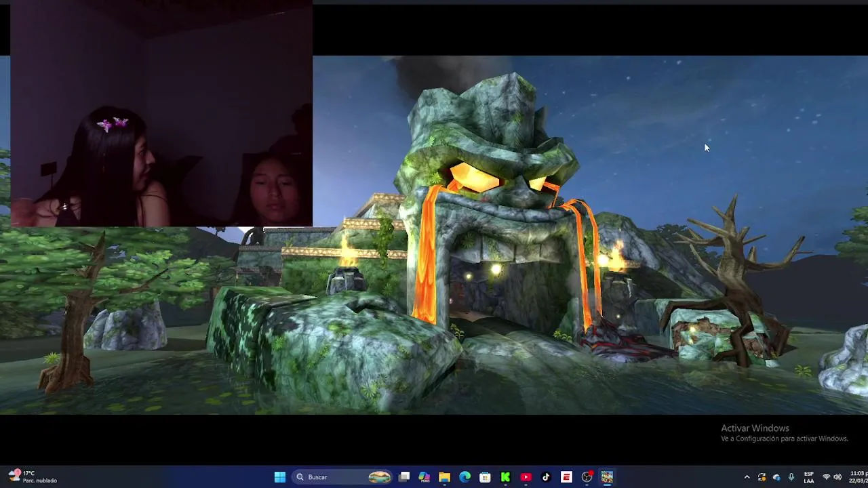The width and height of the screenshot is (868, 488).
Task: Open Wi-Fi network settings in tray
Action: coord(826,477)
